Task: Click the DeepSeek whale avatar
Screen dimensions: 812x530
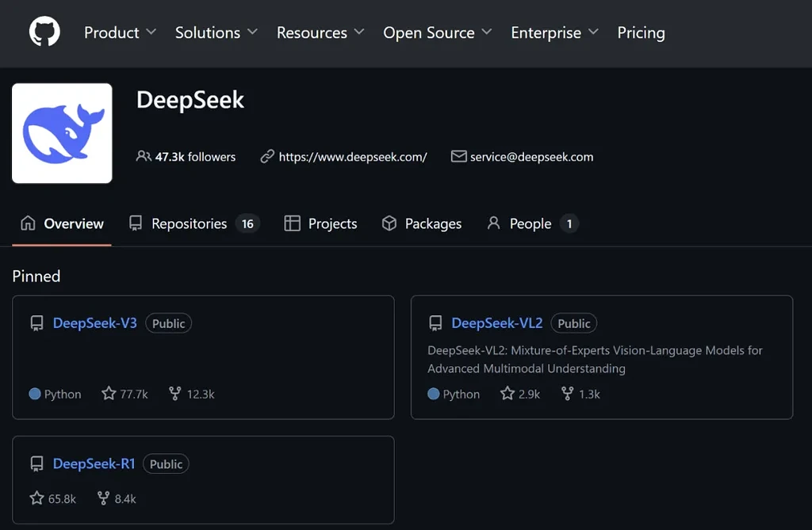Action: [62, 132]
